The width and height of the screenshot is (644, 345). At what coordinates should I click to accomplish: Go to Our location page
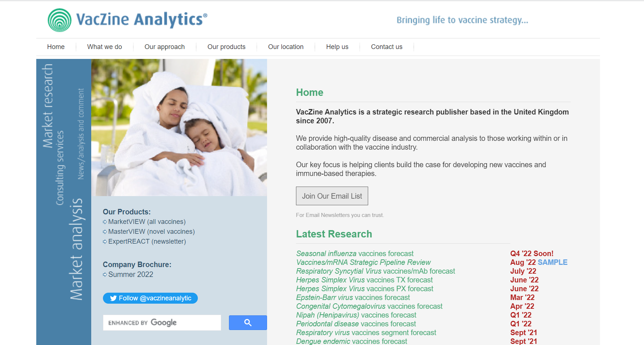click(x=286, y=47)
